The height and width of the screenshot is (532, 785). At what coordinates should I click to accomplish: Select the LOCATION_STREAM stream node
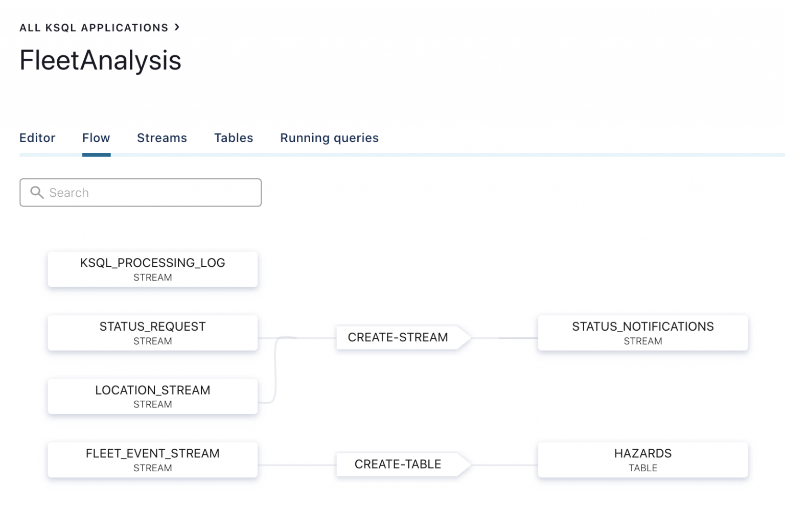point(152,396)
